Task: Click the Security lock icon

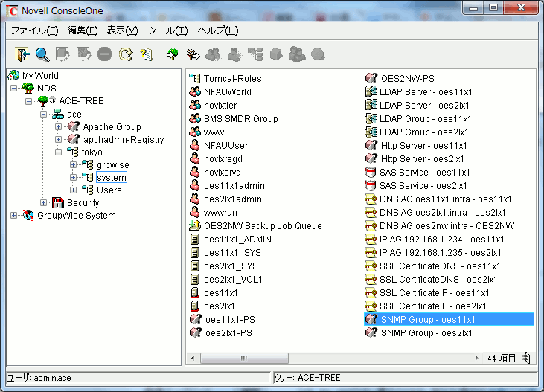Action: click(57, 202)
